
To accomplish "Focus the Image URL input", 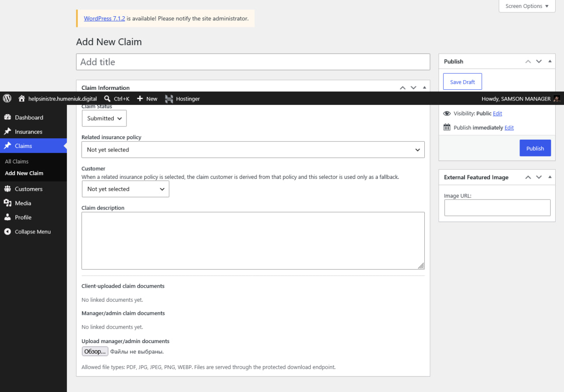I will 497,208.
